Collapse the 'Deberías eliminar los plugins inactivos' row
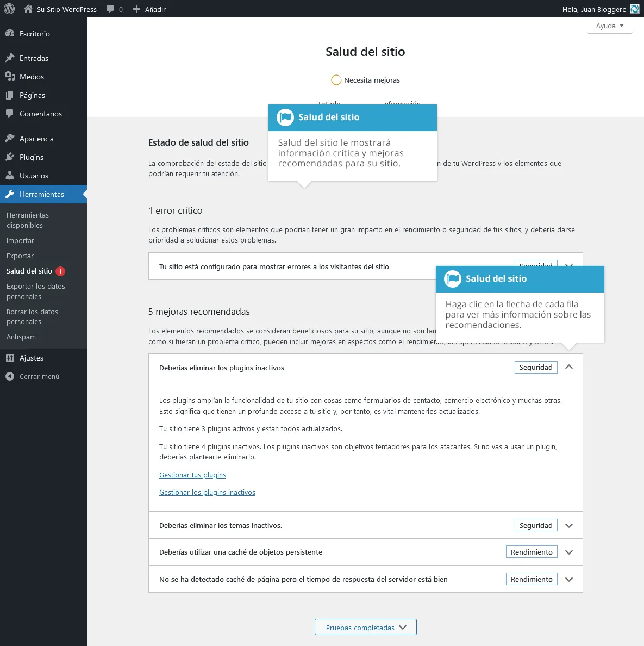Image resolution: width=644 pixels, height=646 pixels. 569,367
